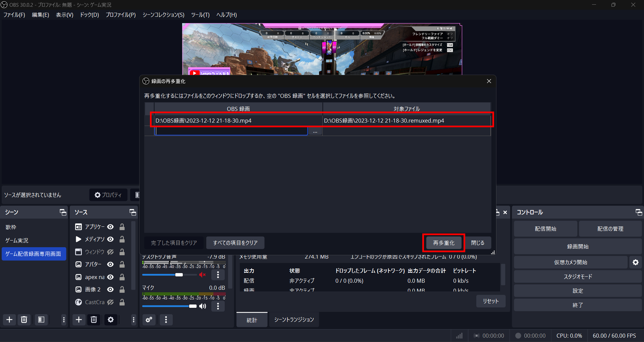Switch to the シーントランジション tab
Image resolution: width=644 pixels, height=342 pixels.
coord(294,320)
